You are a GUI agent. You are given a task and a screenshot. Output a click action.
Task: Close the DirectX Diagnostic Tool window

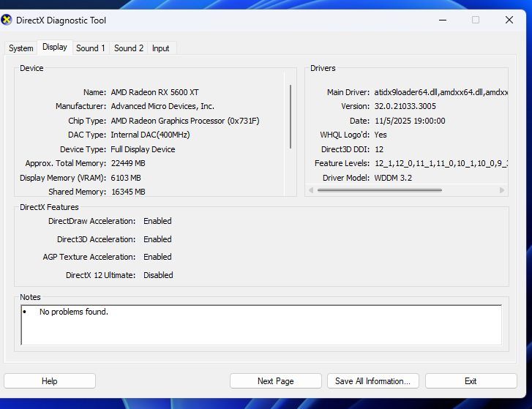pyautogui.click(x=509, y=20)
